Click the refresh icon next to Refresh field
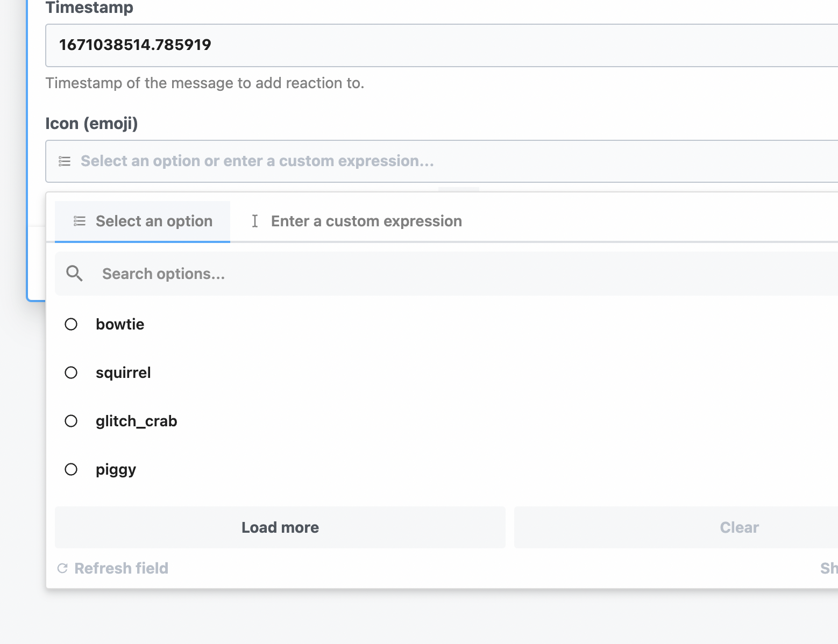Image resolution: width=838 pixels, height=644 pixels. pyautogui.click(x=63, y=568)
